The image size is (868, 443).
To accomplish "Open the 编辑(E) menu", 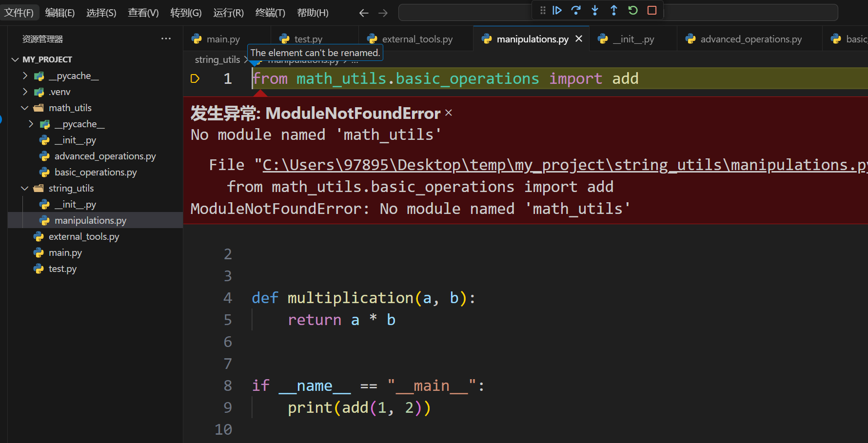I will click(60, 13).
